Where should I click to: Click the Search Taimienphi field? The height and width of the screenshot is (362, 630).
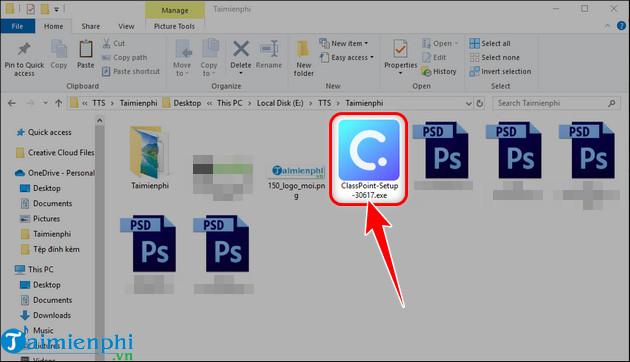(556, 103)
